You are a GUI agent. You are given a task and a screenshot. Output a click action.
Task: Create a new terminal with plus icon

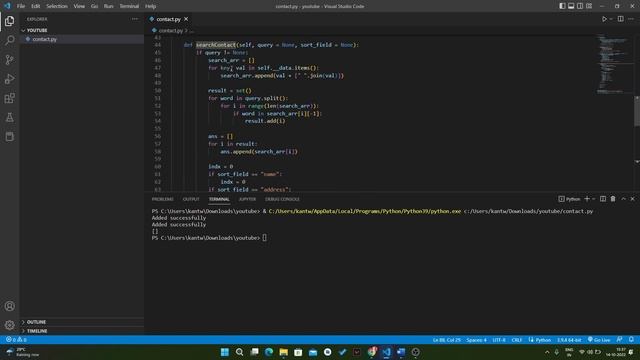pos(587,199)
